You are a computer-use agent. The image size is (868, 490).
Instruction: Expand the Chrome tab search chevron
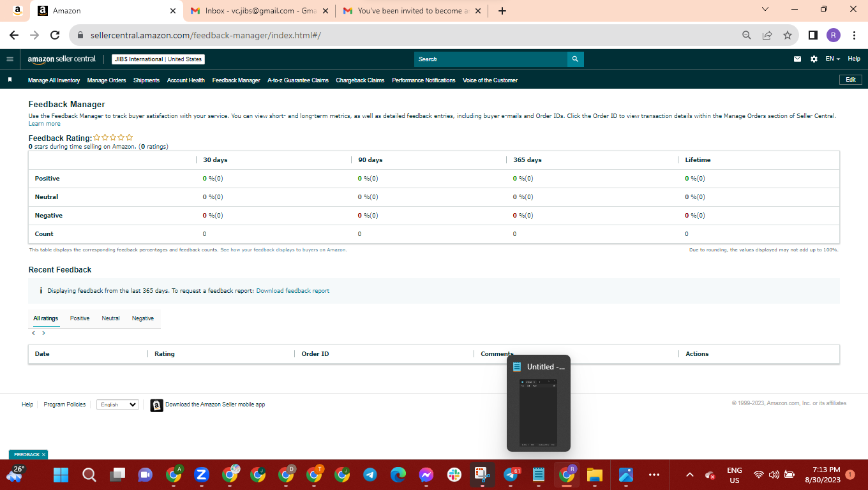tap(766, 10)
